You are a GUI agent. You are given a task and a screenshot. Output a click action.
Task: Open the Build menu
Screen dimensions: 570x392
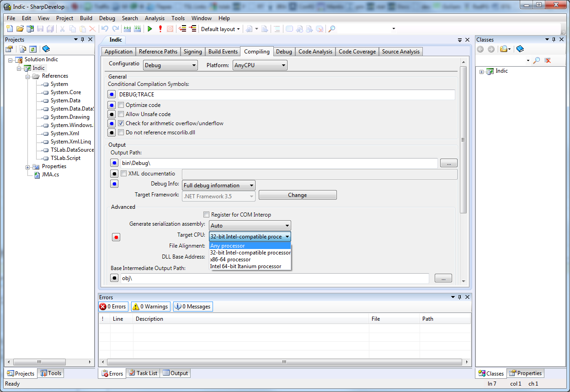click(x=86, y=18)
